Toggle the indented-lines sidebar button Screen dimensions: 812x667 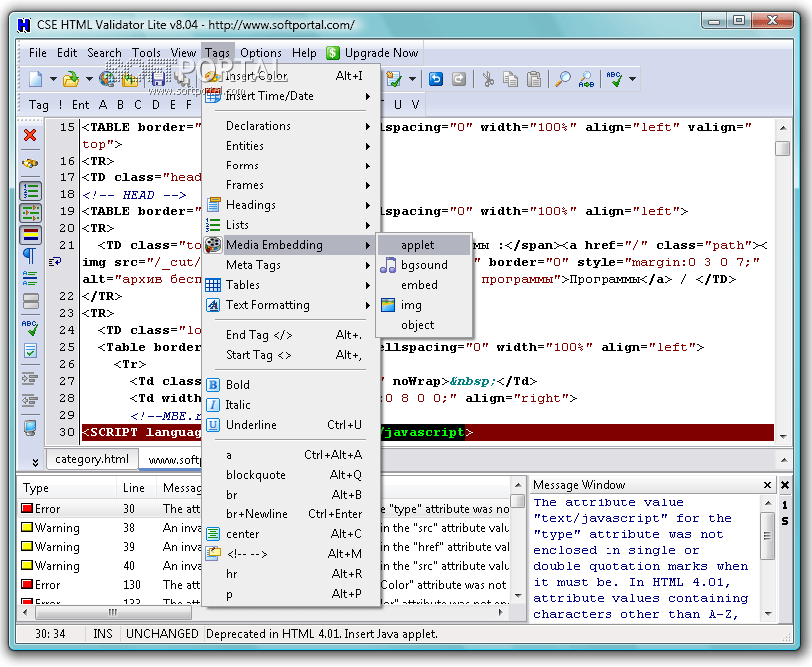(x=31, y=212)
